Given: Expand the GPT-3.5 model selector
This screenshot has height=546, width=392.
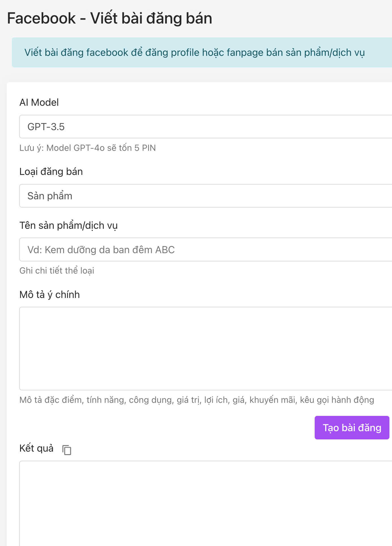Looking at the screenshot, I should tap(198, 126).
